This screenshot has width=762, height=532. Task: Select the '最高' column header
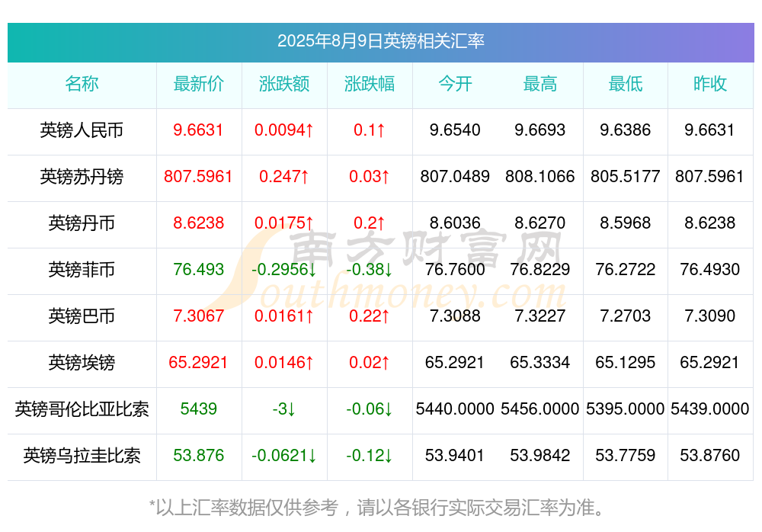pyautogui.click(x=540, y=84)
